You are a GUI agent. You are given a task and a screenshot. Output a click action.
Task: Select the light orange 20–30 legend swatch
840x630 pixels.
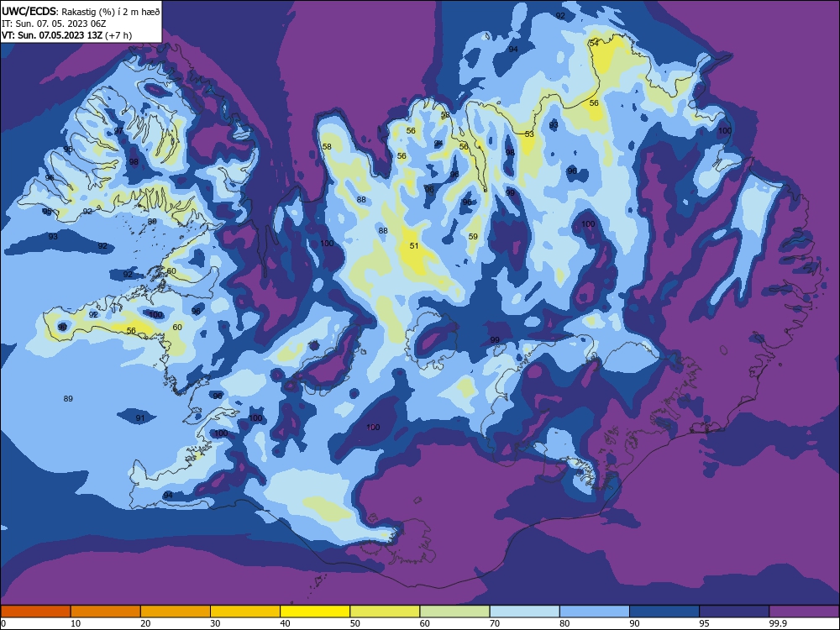point(176,612)
